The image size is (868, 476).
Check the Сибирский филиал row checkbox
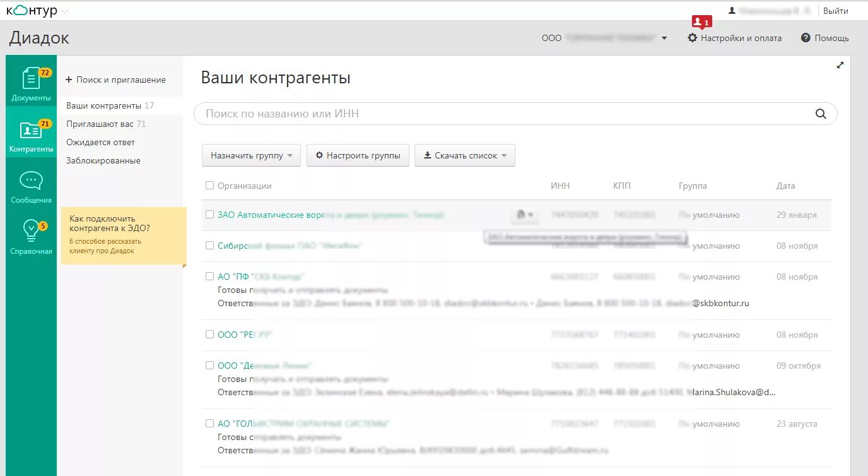(x=210, y=246)
